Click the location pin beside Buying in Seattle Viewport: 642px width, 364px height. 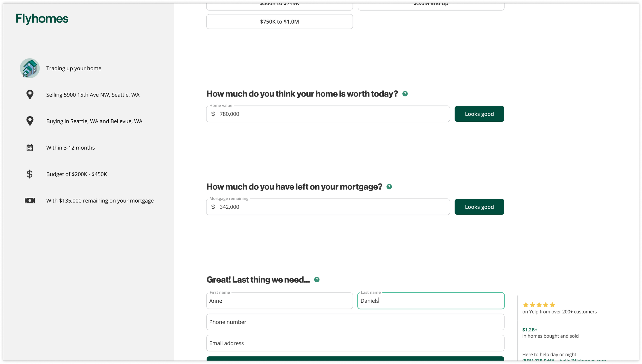[x=30, y=121]
